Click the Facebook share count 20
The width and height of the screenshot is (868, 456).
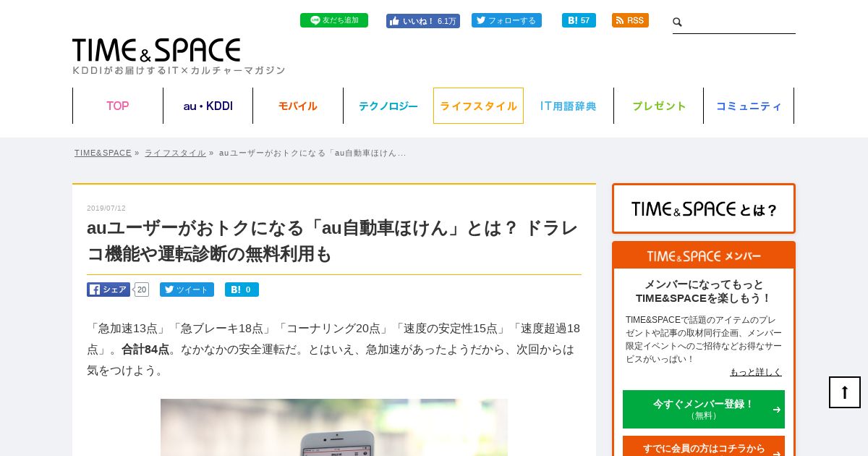(142, 290)
